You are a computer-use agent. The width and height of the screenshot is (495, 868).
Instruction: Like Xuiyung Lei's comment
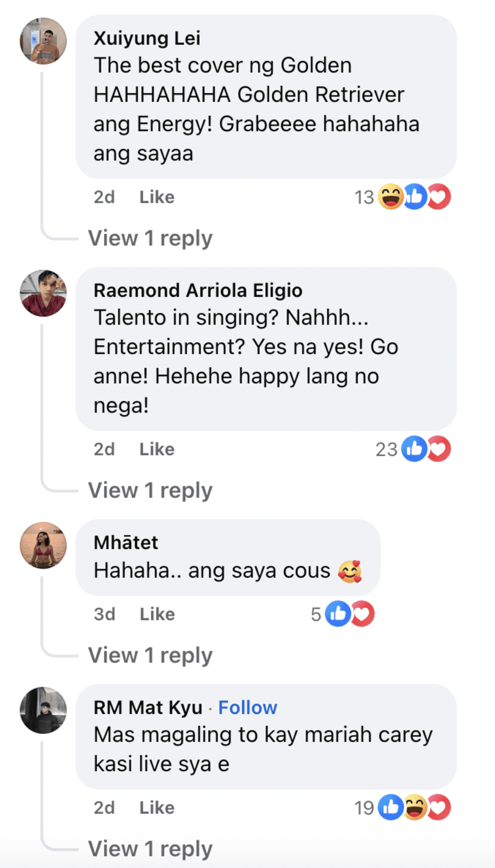point(157,197)
